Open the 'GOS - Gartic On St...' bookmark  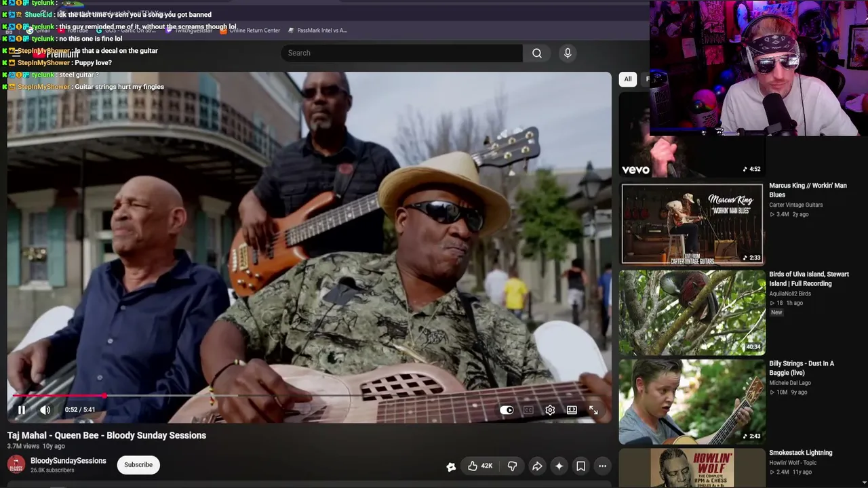(x=125, y=30)
